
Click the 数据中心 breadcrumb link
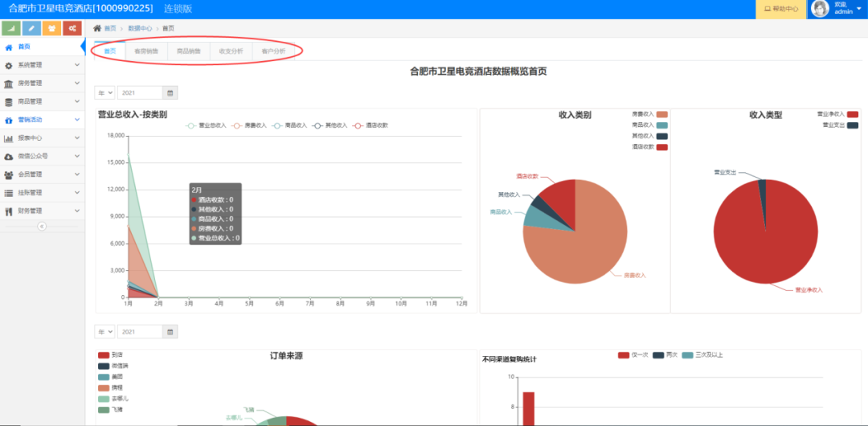pyautogui.click(x=140, y=27)
